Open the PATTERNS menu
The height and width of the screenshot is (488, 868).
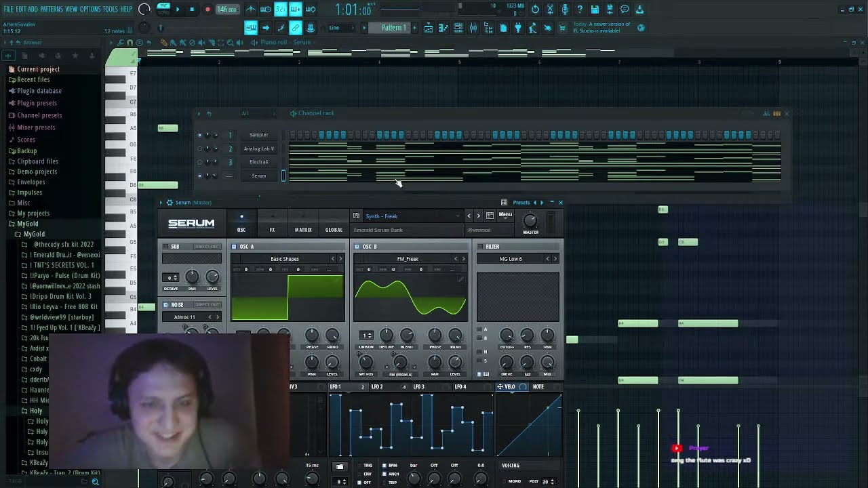tap(52, 9)
